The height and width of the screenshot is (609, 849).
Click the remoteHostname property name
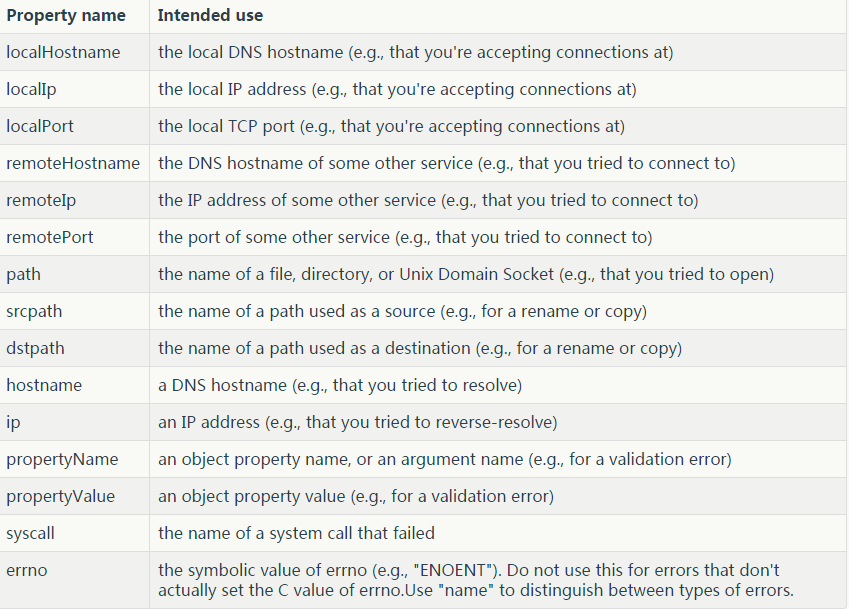(x=73, y=163)
